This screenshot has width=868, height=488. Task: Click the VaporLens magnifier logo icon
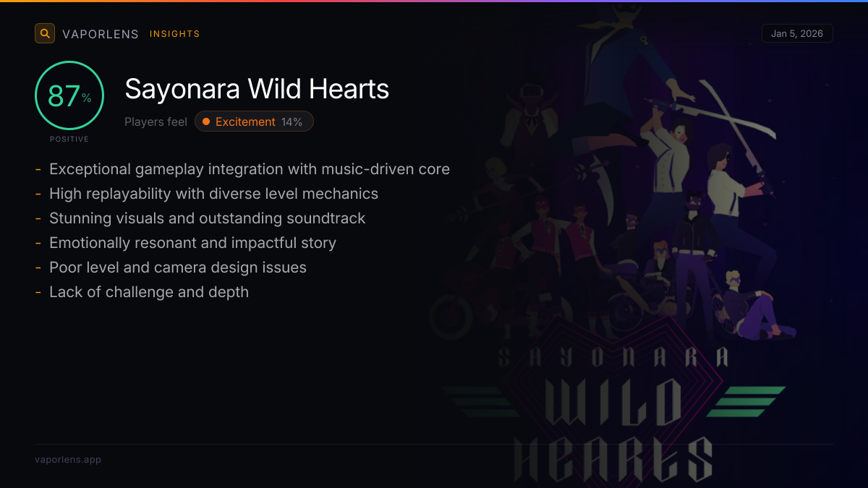pyautogui.click(x=45, y=33)
